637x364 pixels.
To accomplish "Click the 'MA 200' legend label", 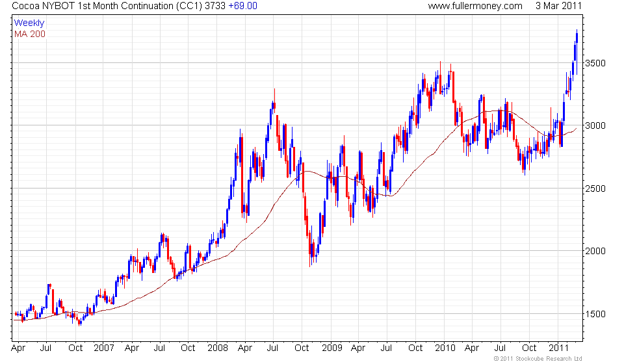I will tap(30, 34).
